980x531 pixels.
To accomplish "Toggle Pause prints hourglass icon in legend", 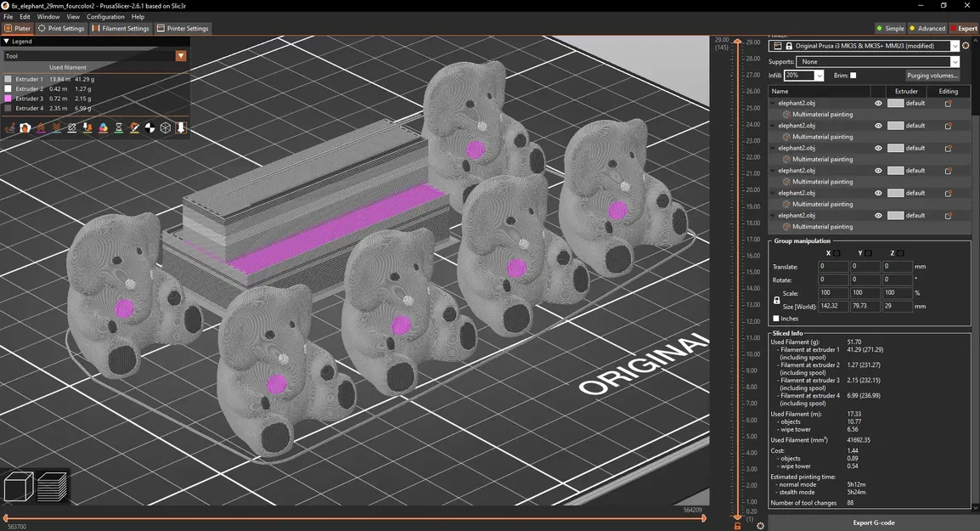I will [119, 127].
